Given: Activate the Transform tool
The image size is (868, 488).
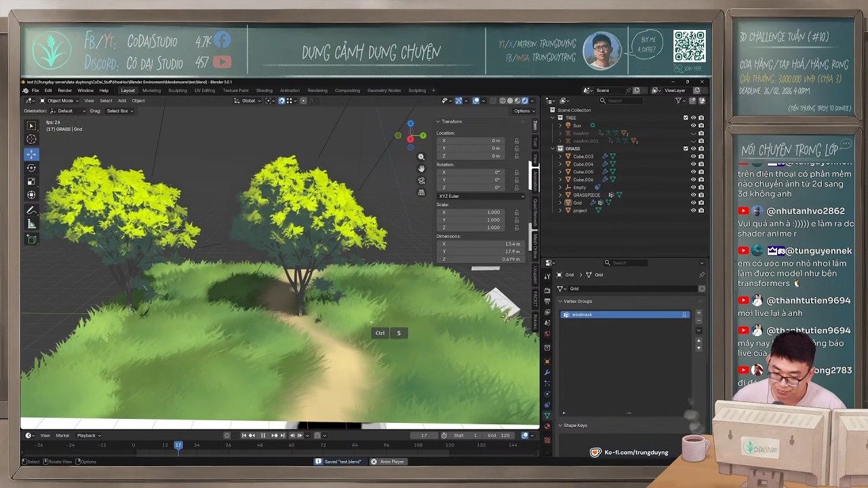Looking at the screenshot, I should (31, 195).
